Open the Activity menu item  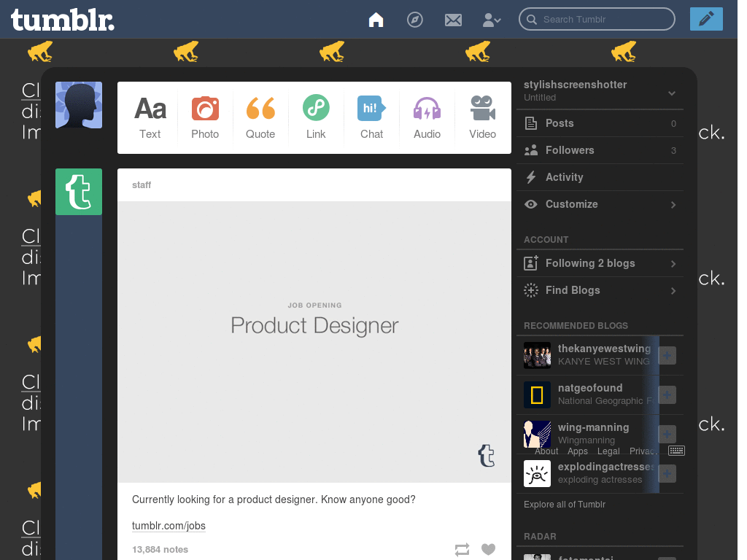point(600,177)
